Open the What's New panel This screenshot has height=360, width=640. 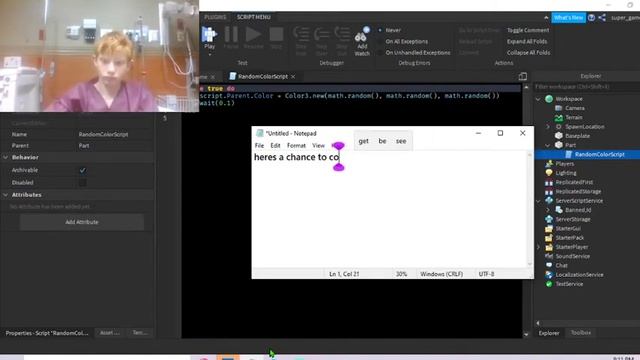[569, 18]
